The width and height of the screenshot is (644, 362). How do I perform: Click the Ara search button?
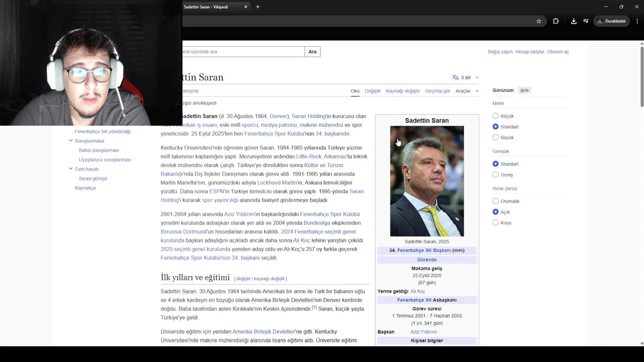(x=312, y=52)
